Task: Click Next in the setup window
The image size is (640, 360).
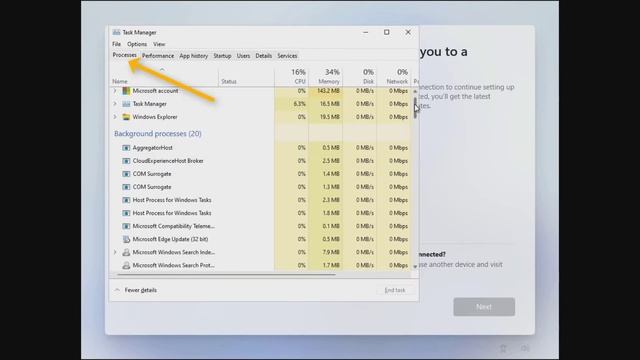Action: [x=484, y=307]
